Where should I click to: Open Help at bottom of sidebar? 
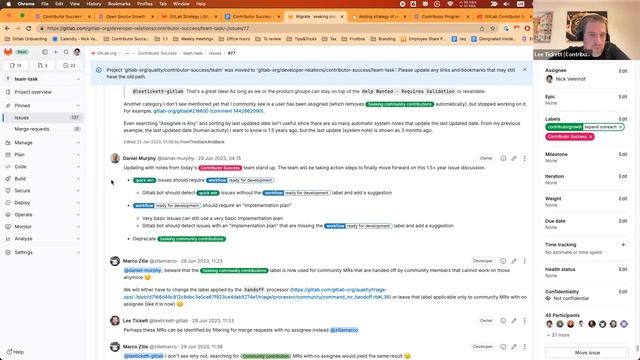16,352
